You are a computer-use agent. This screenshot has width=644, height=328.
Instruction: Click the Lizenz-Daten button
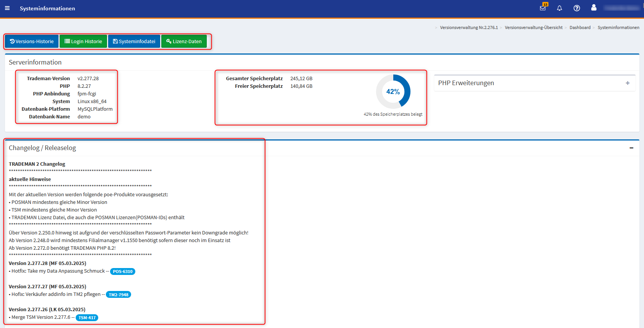184,41
